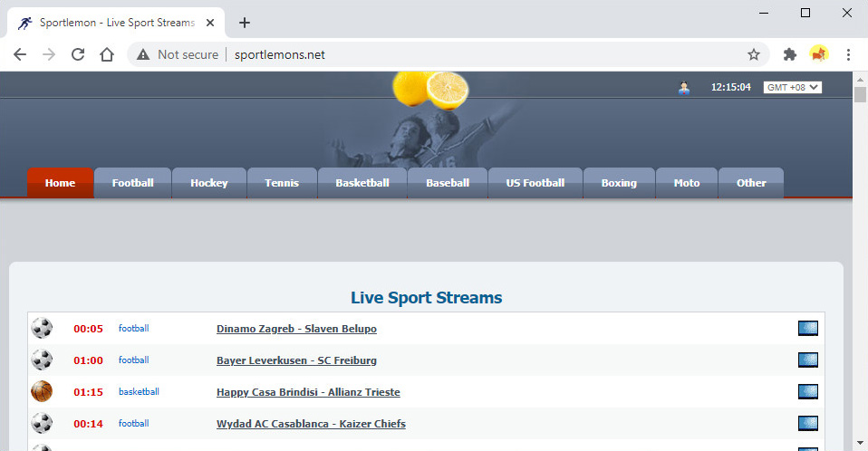
Task: Click the 12:15:04 clock display
Action: click(730, 88)
